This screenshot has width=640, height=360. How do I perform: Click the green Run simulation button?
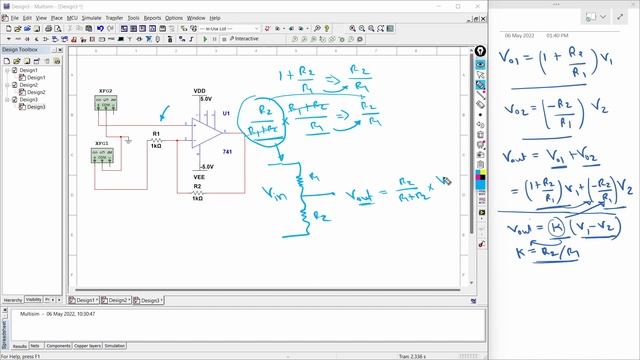205,39
